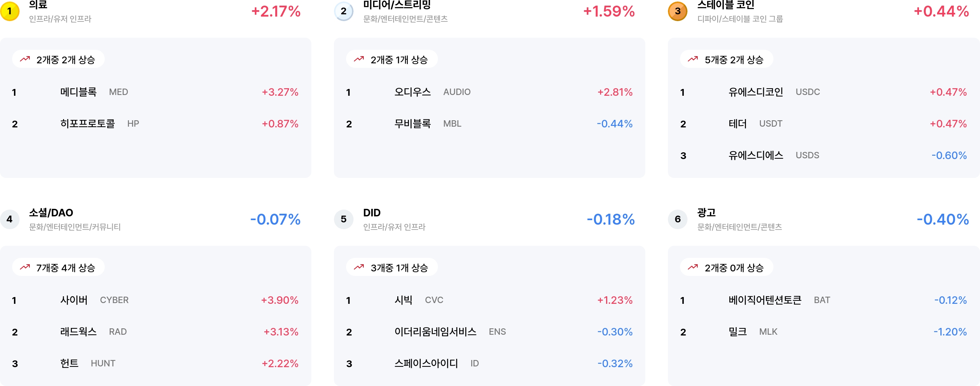Click the rank 5 circle for DID
Screen dimensions: 980x386
tap(343, 219)
